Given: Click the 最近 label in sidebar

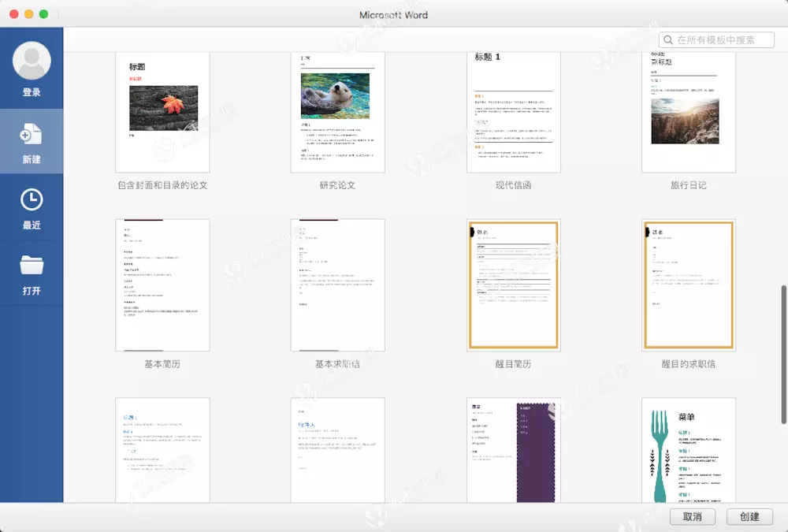Looking at the screenshot, I should [x=32, y=225].
